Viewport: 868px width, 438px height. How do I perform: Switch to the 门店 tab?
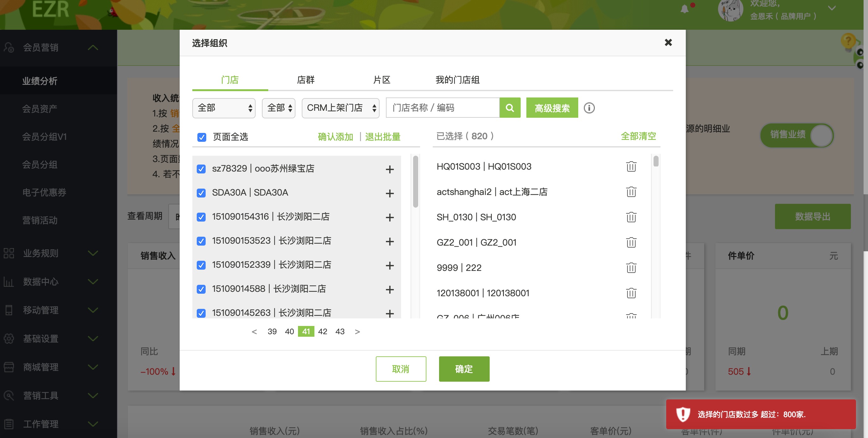(x=230, y=80)
